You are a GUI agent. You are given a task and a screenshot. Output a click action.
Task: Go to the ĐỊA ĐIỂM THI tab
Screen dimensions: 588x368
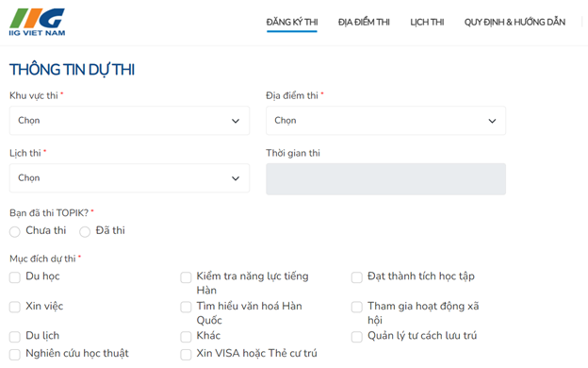click(x=364, y=22)
